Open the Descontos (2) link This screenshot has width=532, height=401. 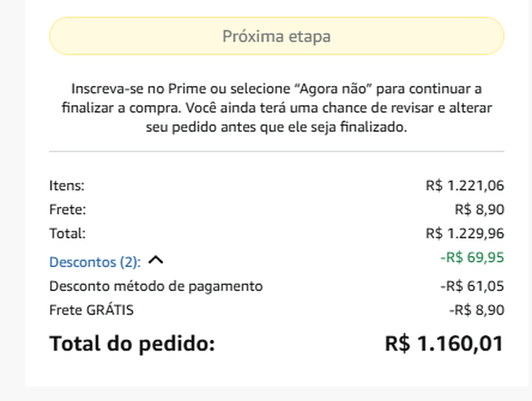click(x=95, y=261)
